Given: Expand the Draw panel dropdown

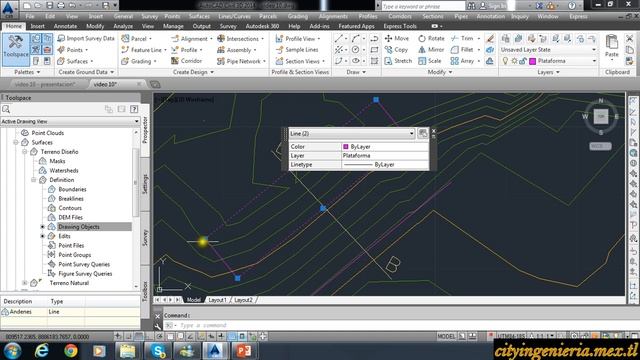Looking at the screenshot, I should pyautogui.click(x=356, y=72).
